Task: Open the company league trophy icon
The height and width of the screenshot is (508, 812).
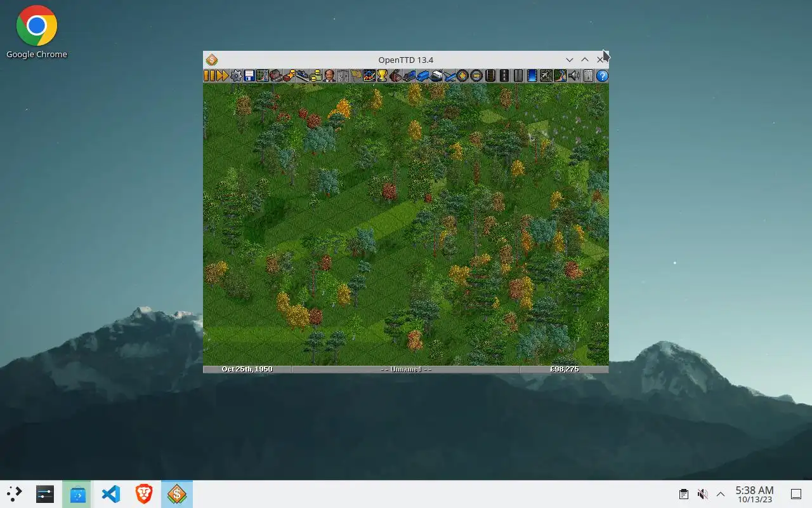Action: pyautogui.click(x=383, y=76)
